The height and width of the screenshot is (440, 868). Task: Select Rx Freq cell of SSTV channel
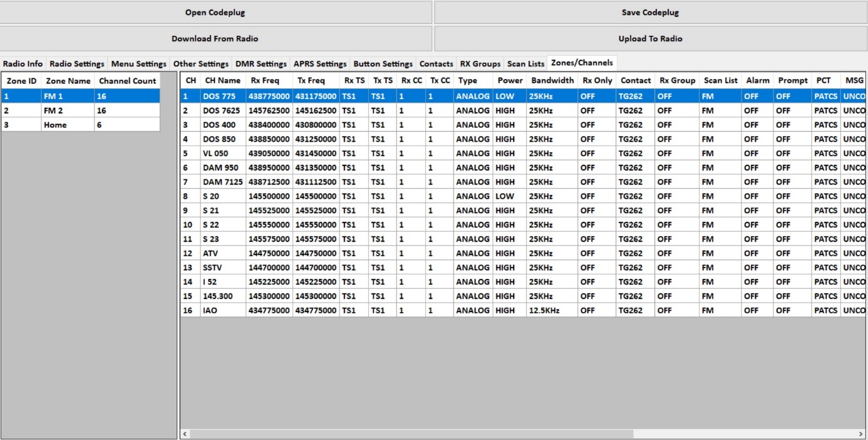tap(269, 268)
